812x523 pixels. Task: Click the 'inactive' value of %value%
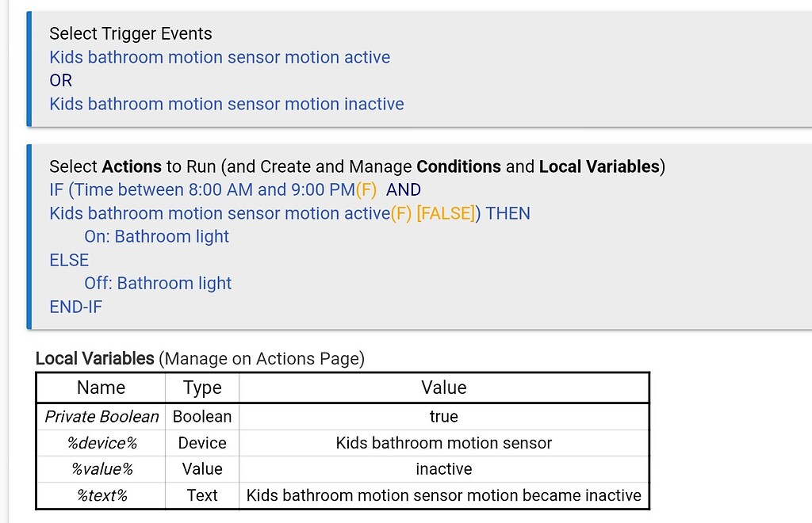point(443,469)
